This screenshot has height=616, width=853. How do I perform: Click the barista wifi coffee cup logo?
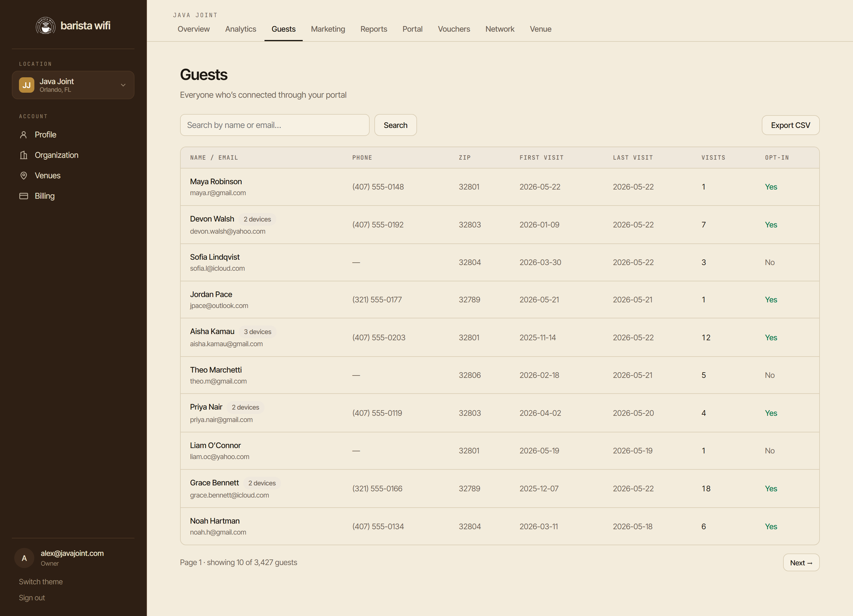[46, 25]
